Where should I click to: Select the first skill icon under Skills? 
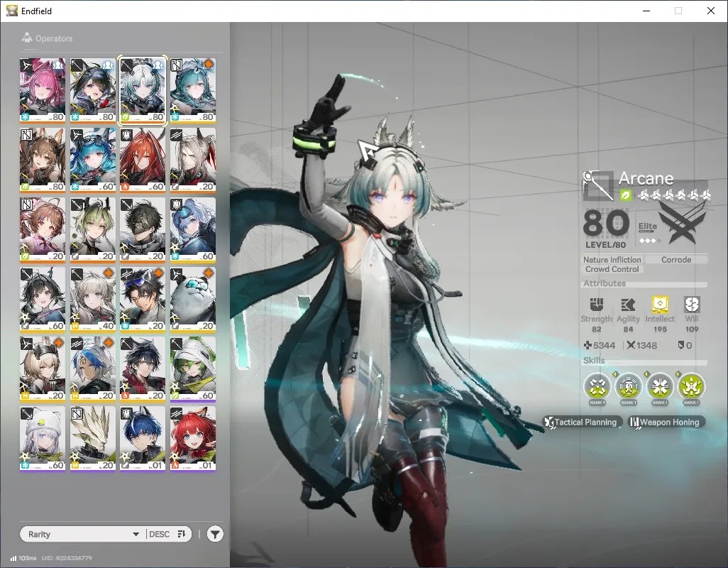(x=597, y=386)
